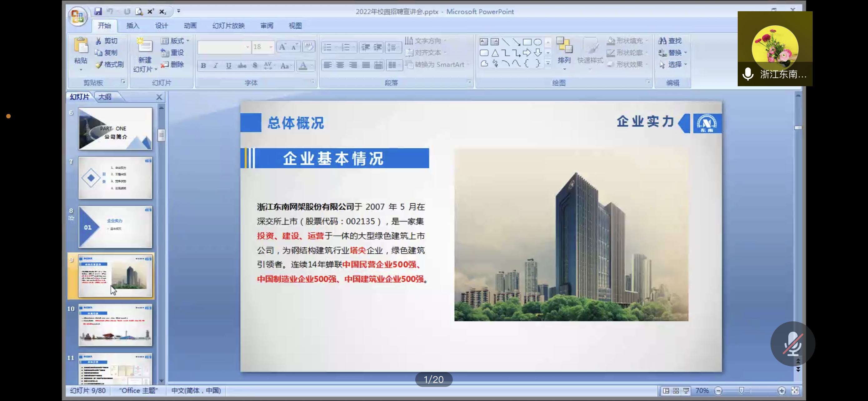Click the Print Preview icon in quick access toolbar

[139, 12]
